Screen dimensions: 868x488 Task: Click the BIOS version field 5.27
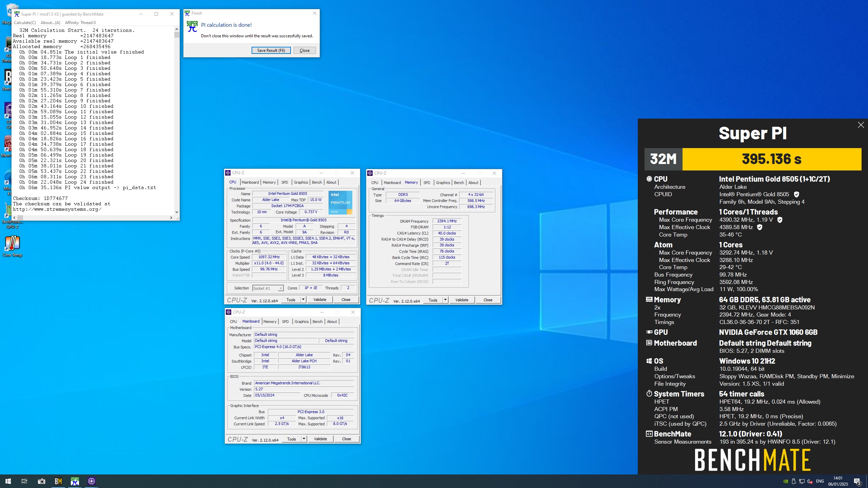click(x=304, y=389)
